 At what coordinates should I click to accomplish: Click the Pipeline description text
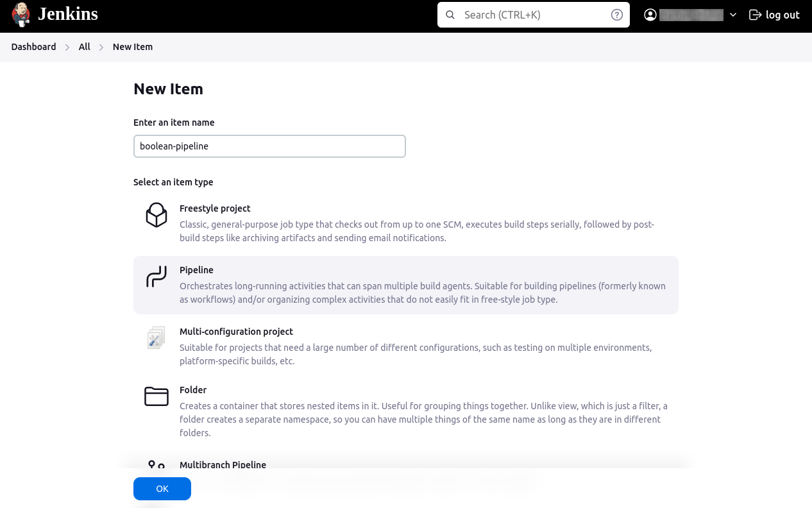pyautogui.click(x=423, y=292)
